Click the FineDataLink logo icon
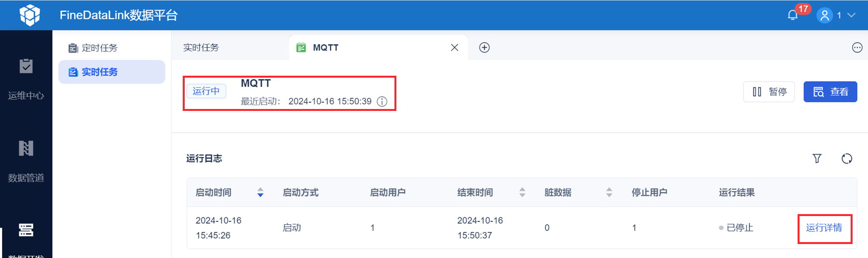The width and height of the screenshot is (868, 258). click(29, 15)
